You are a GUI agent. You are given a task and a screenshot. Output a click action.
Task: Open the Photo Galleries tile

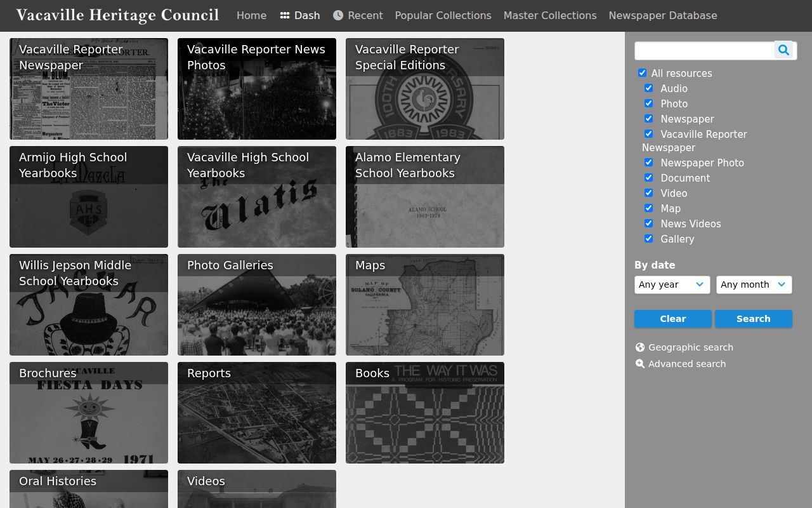tap(257, 305)
